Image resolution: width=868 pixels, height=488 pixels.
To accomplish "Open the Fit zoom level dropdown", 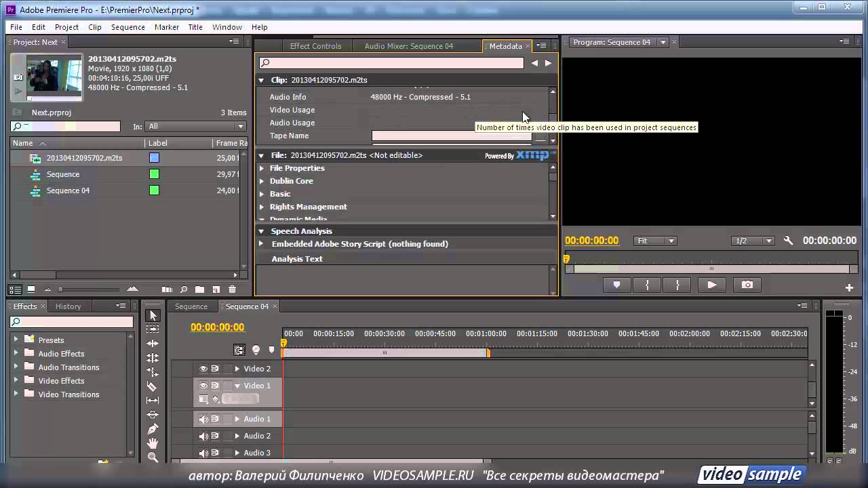I will (656, 241).
